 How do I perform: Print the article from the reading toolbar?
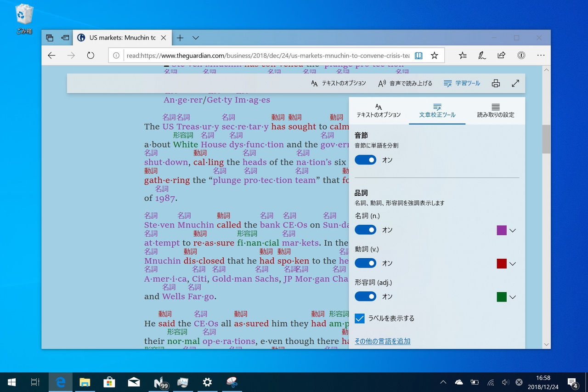[x=496, y=84]
